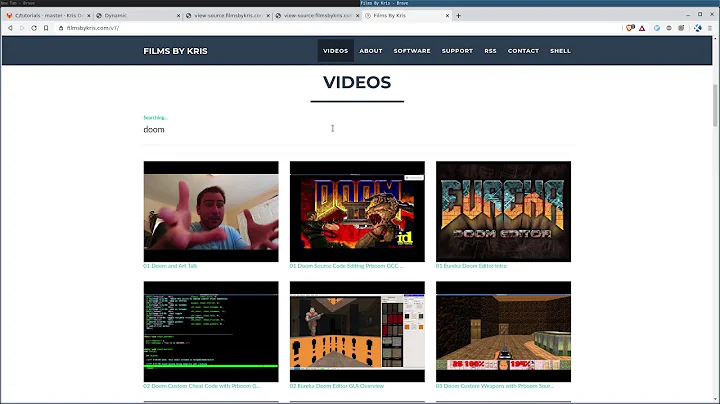Image resolution: width=720 pixels, height=404 pixels.
Task: Close the Dynamic tab
Action: click(179, 16)
